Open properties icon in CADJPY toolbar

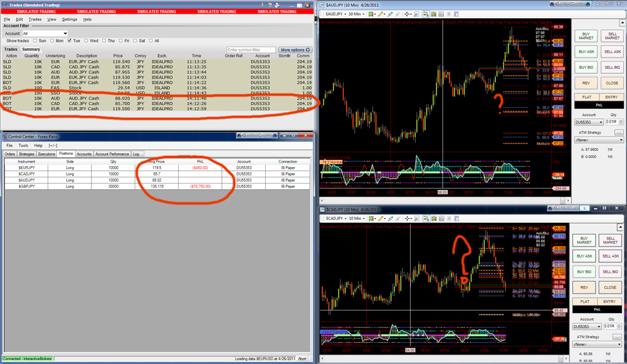coord(456,219)
